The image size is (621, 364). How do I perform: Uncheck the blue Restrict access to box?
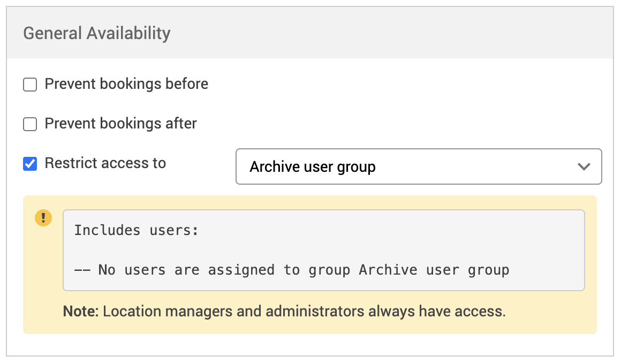coord(29,163)
